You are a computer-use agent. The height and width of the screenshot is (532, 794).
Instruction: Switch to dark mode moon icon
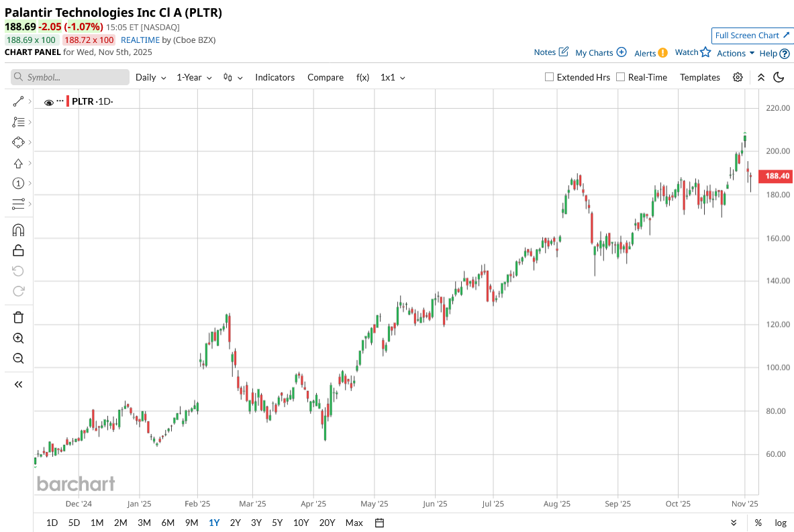point(779,77)
